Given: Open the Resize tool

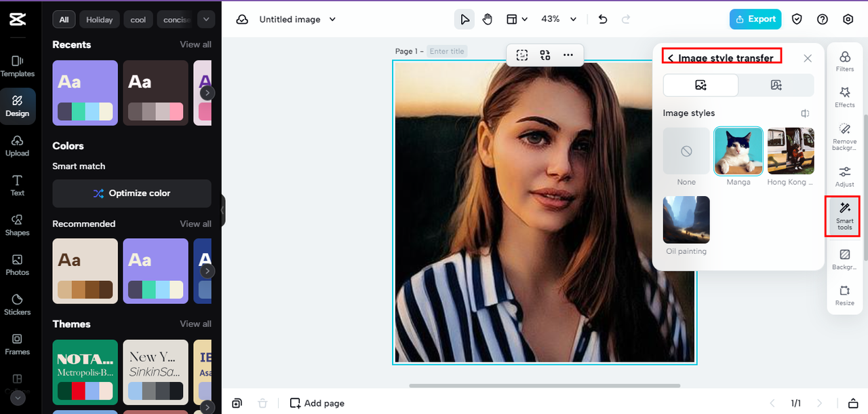Looking at the screenshot, I should click(845, 295).
